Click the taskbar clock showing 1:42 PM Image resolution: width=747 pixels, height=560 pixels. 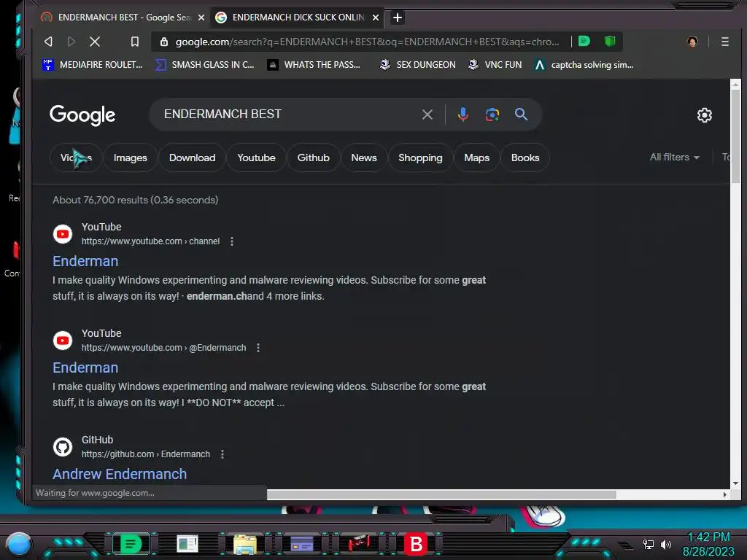pyautogui.click(x=708, y=537)
